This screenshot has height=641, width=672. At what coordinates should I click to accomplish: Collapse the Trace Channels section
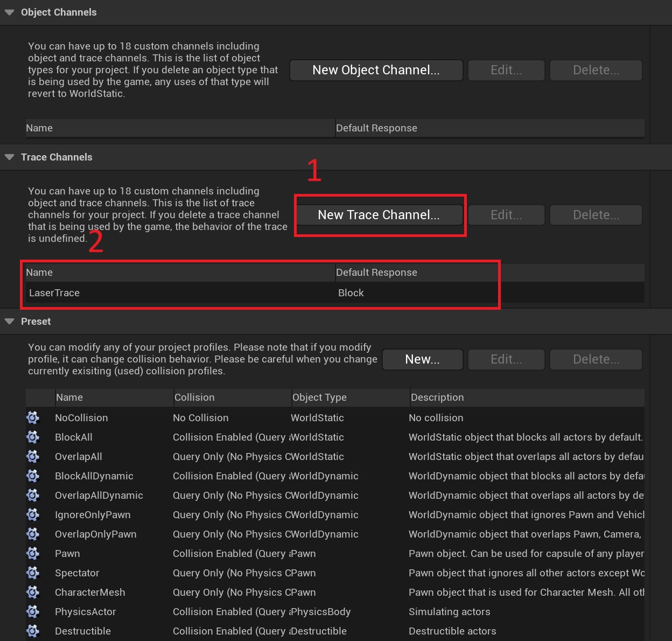point(9,157)
